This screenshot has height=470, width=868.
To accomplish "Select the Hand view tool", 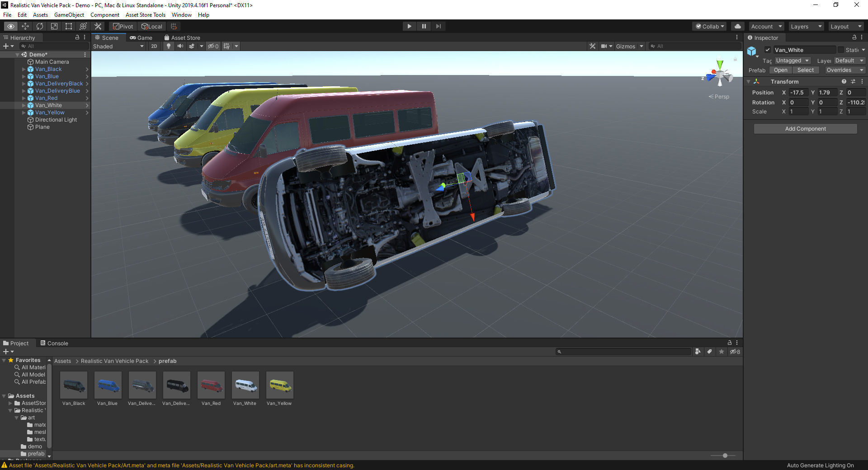I will (11, 26).
